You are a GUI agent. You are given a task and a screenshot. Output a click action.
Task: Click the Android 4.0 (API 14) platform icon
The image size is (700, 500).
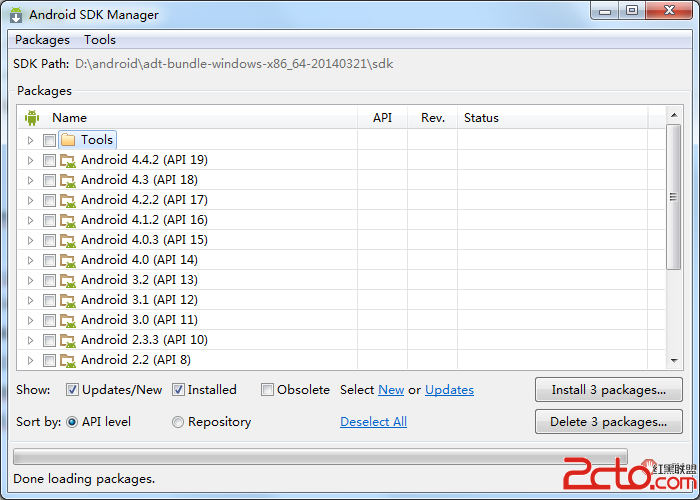(68, 260)
